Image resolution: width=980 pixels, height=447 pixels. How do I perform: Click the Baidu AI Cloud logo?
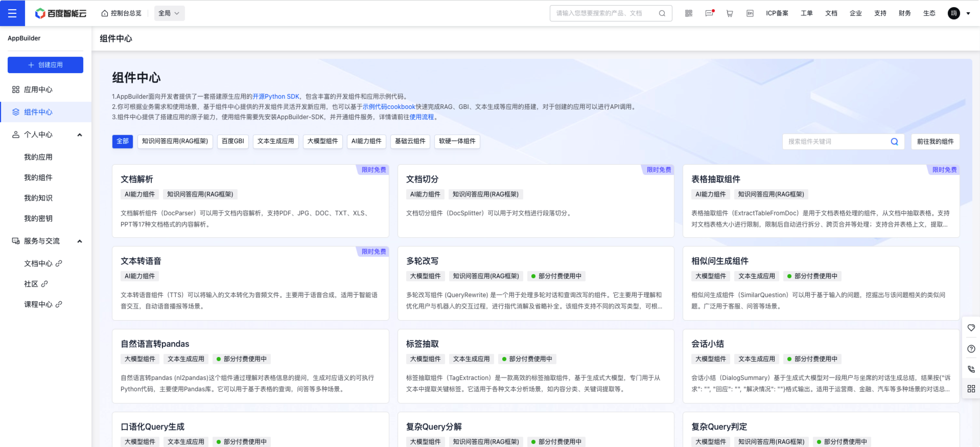61,13
